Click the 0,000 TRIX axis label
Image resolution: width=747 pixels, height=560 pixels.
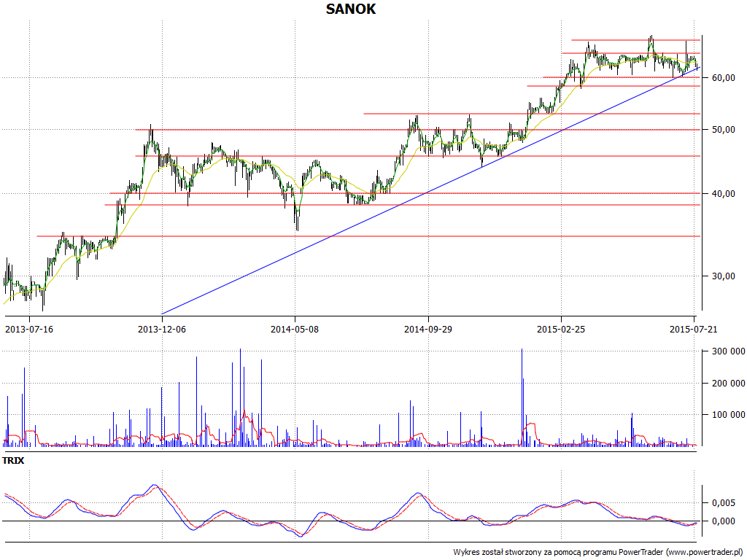click(x=723, y=521)
